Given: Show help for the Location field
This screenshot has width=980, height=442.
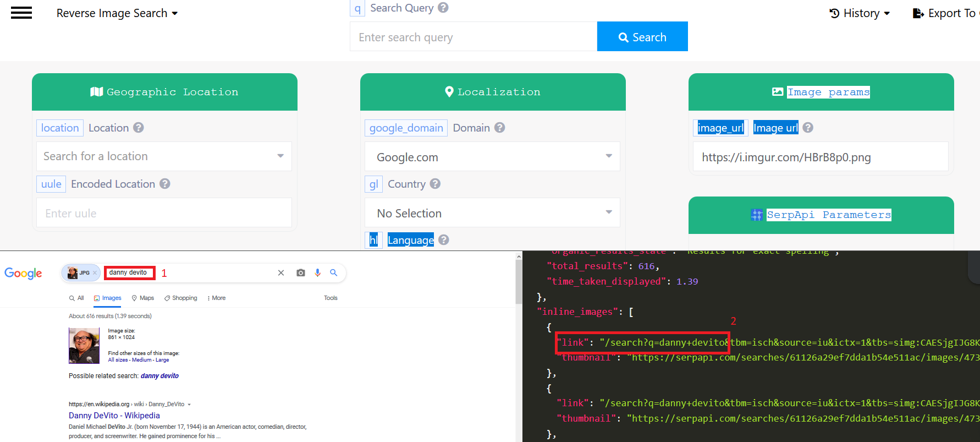Looking at the screenshot, I should coord(139,128).
